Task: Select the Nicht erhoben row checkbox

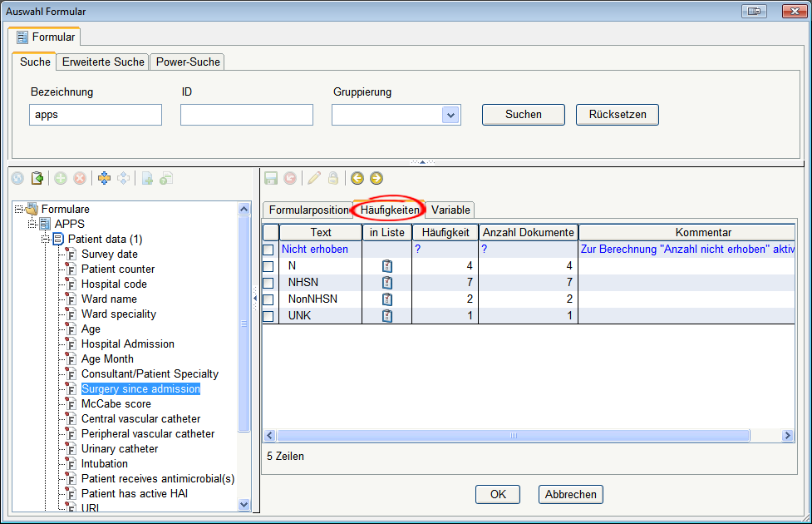Action: click(268, 250)
